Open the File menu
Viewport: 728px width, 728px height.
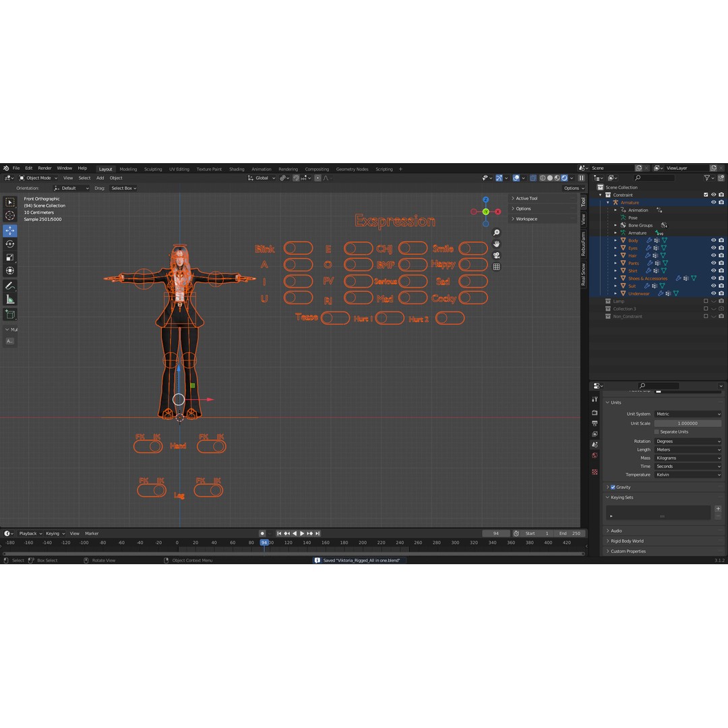[16, 168]
